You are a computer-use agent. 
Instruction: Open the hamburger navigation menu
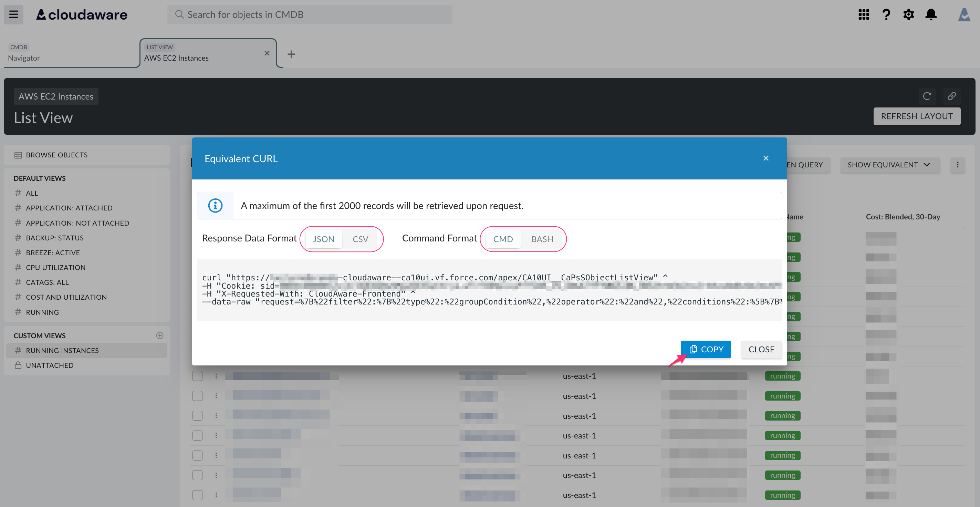14,14
